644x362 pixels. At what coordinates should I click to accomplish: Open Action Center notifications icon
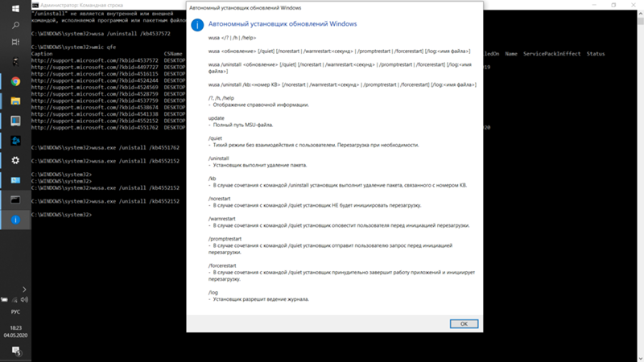15,351
